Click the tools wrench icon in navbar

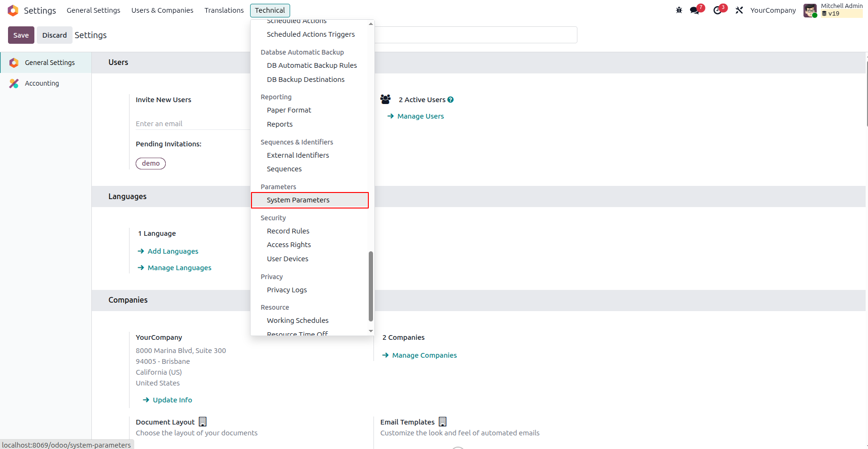pos(739,10)
